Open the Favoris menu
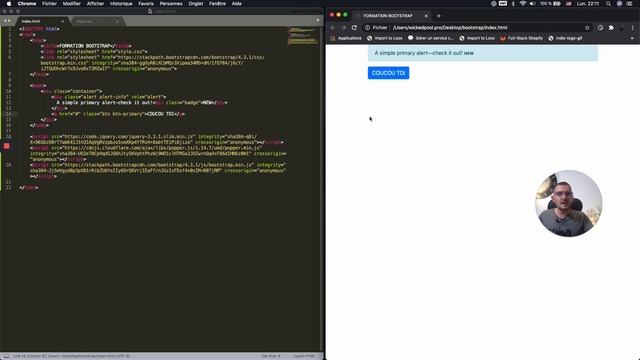Screen dimensions: 640x360 click(146, 4)
